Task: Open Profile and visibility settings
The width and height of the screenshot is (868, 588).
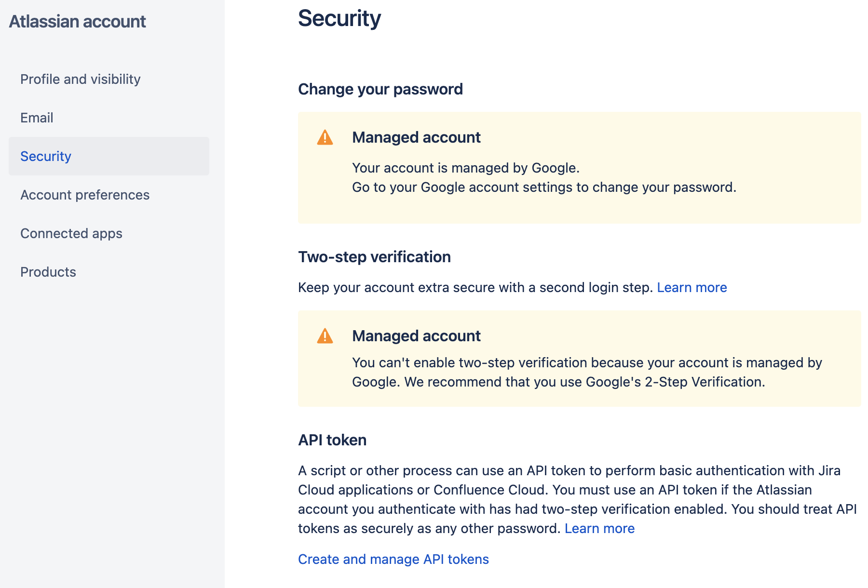Action: click(80, 79)
